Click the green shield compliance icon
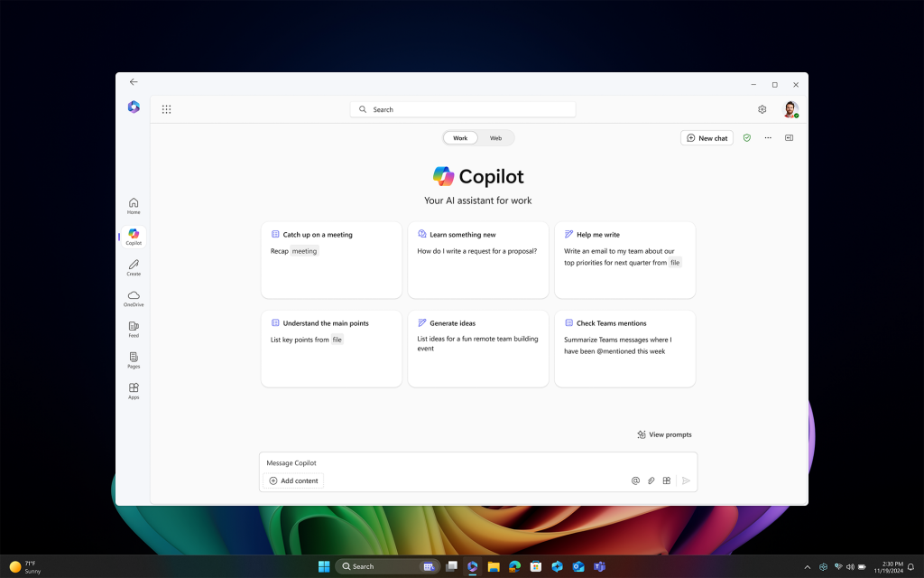This screenshot has width=924, height=578. tap(746, 137)
